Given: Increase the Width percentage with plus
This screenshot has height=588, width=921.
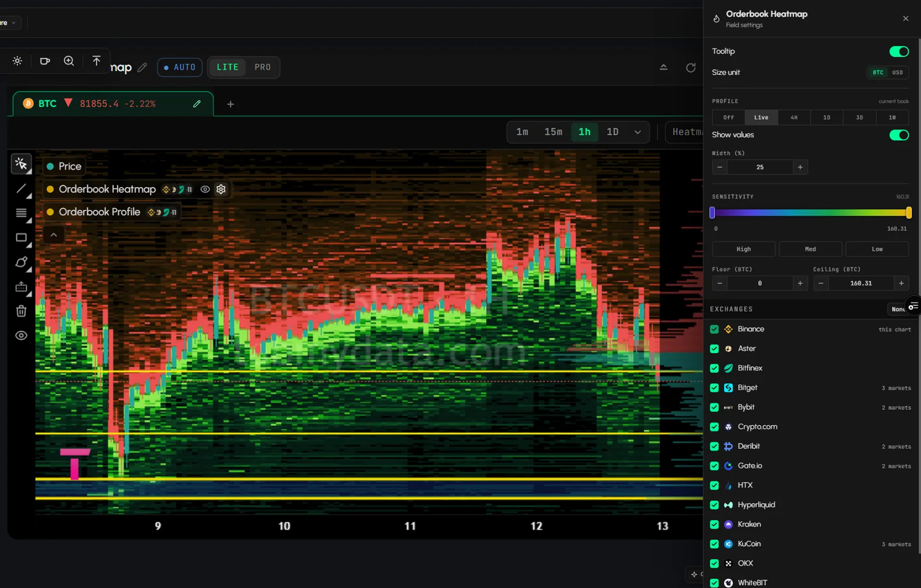Looking at the screenshot, I should click(x=800, y=167).
